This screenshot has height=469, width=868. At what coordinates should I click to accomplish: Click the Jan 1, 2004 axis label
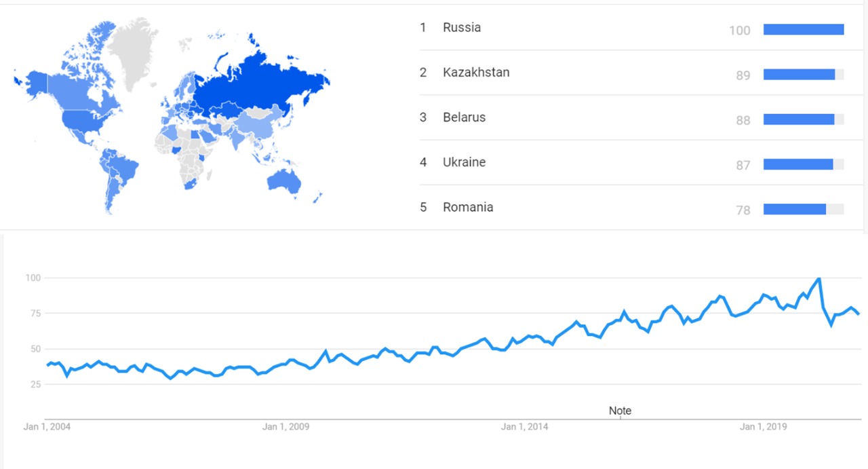tap(47, 427)
